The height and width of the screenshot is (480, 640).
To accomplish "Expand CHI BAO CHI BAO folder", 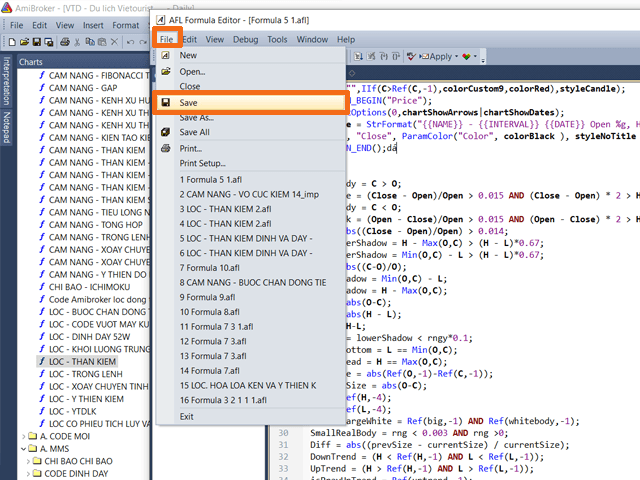I will pyautogui.click(x=28, y=461).
